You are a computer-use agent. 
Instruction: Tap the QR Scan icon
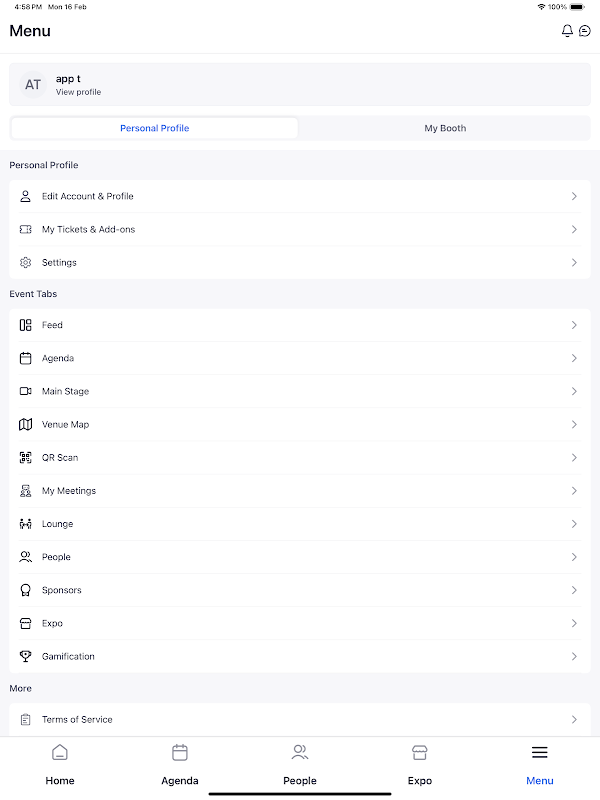tap(26, 458)
